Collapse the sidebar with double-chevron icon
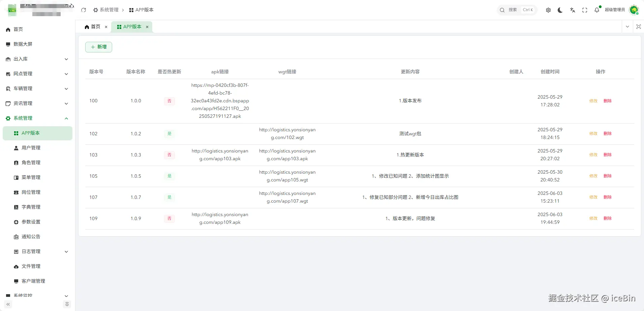The width and height of the screenshot is (644, 311). point(8,304)
